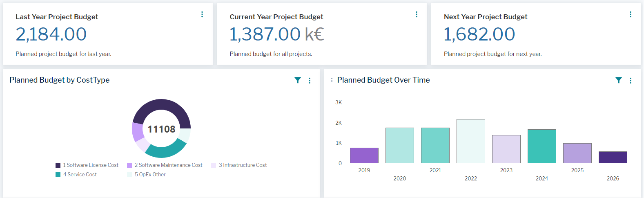The height and width of the screenshot is (198, 644).
Task: Select the 2019 bar in the chart
Action: pyautogui.click(x=364, y=155)
